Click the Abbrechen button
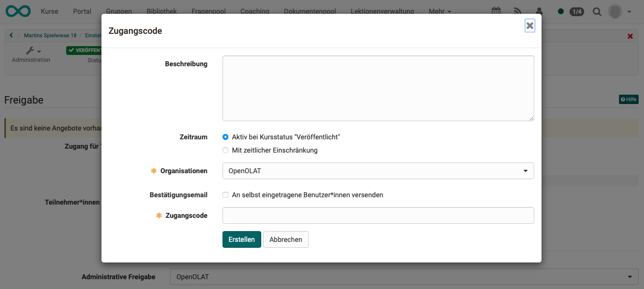The image size is (644, 289). [286, 239]
